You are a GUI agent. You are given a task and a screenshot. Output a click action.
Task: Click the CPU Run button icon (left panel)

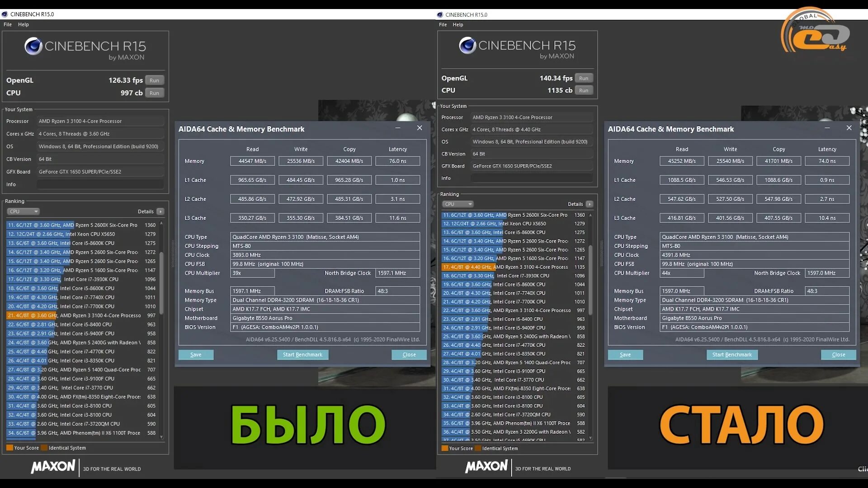point(154,92)
